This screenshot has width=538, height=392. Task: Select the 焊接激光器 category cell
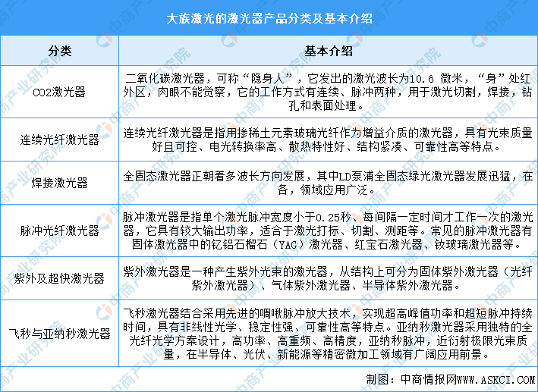(59, 183)
